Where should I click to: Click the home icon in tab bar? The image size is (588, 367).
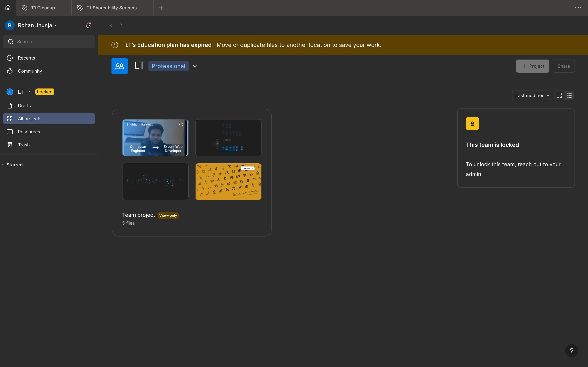[8, 8]
